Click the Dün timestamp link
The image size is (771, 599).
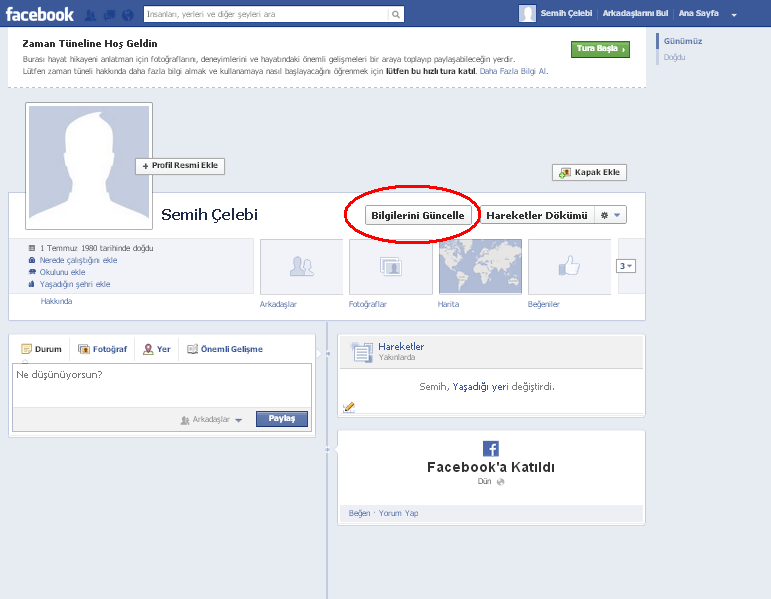point(484,481)
